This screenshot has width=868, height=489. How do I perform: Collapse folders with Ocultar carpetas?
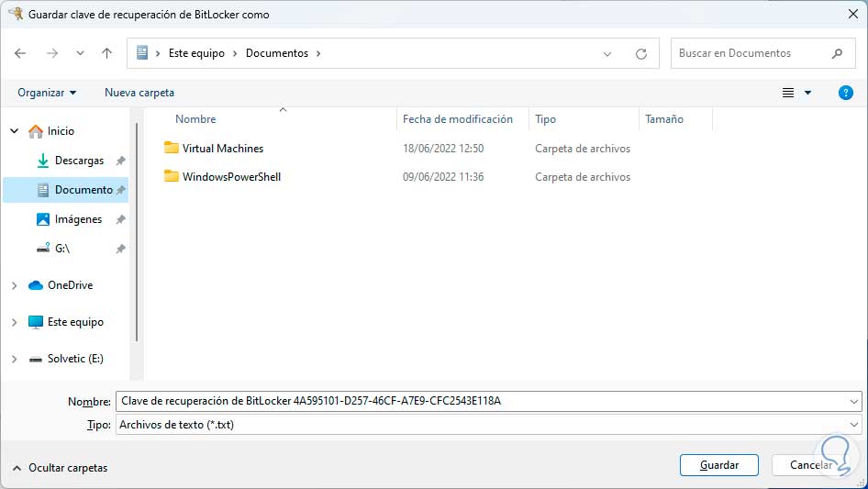pos(60,468)
